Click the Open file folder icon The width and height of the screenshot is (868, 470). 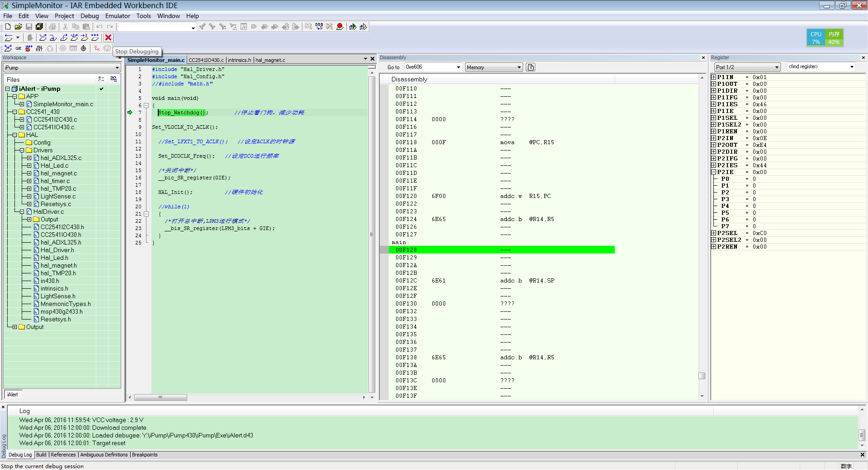(x=18, y=27)
